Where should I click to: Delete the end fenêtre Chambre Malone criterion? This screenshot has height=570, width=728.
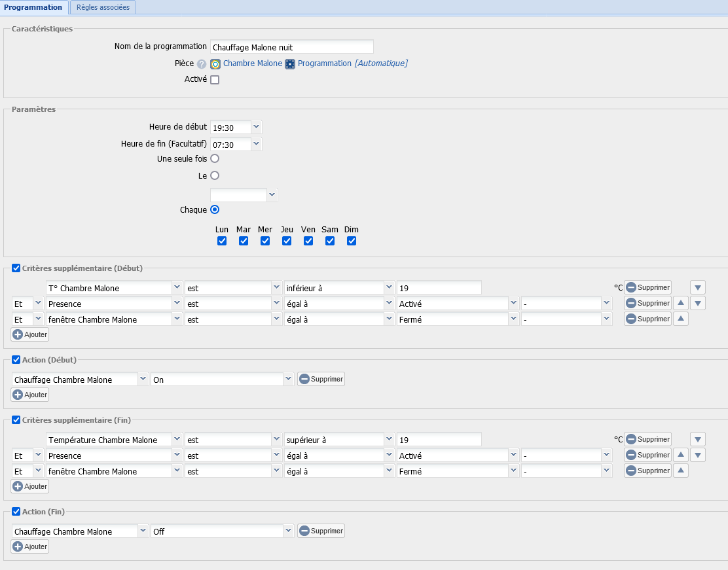[x=647, y=471]
